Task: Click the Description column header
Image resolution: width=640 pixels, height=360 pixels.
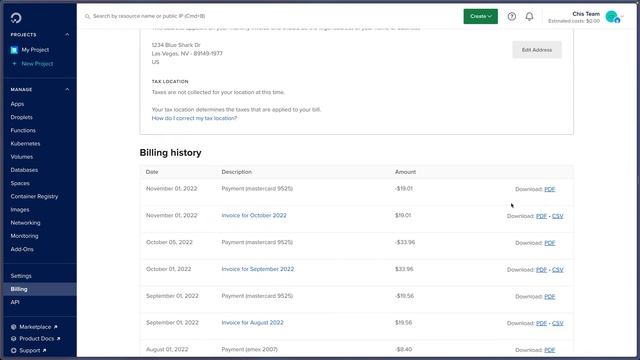Action: [x=237, y=172]
